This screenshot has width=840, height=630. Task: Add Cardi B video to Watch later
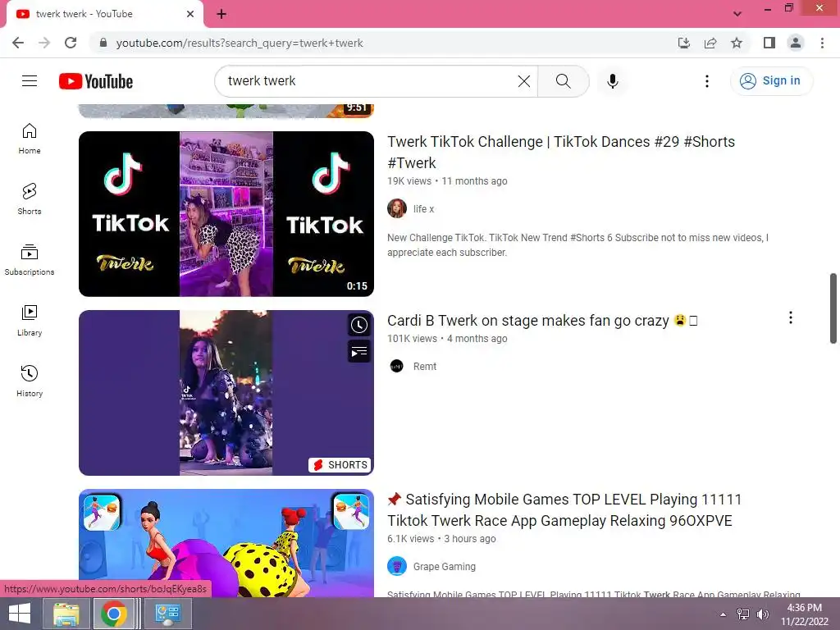pyautogui.click(x=359, y=325)
